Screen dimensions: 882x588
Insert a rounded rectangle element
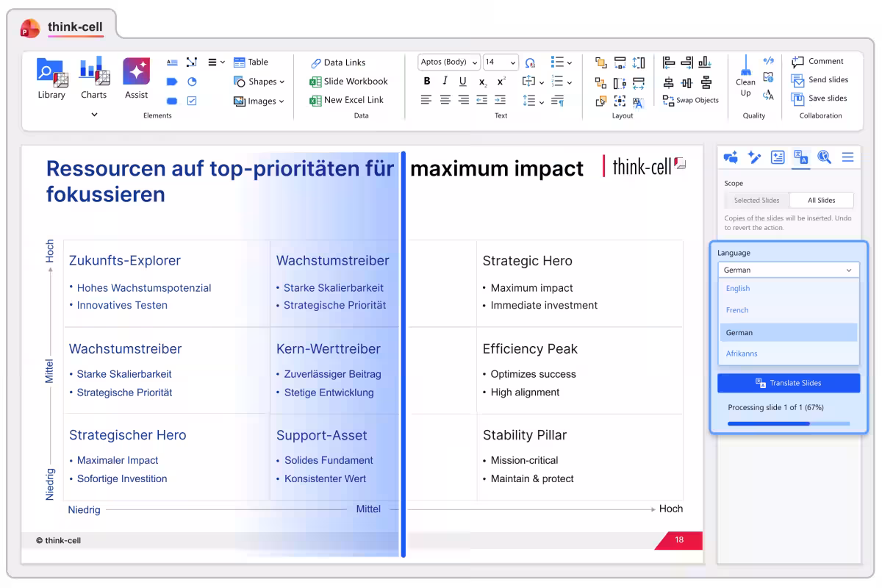pyautogui.click(x=172, y=101)
